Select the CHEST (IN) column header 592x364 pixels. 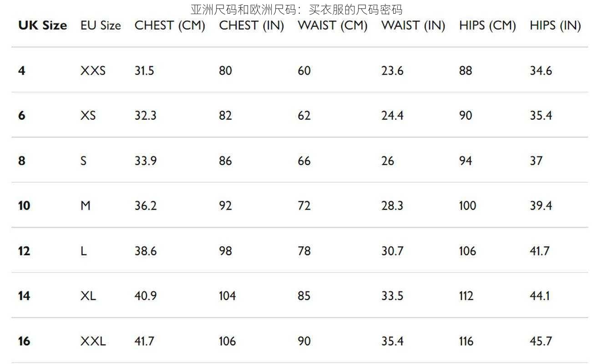[251, 25]
